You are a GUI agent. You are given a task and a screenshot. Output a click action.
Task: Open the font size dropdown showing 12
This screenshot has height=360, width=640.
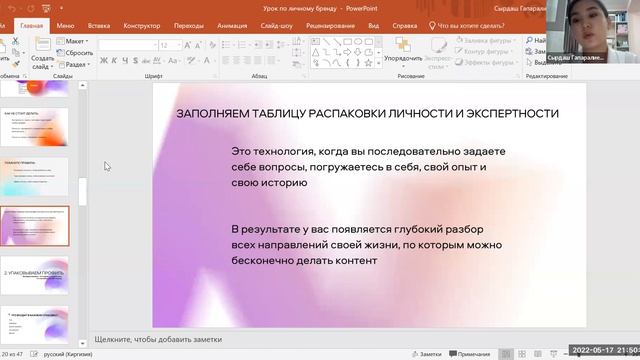click(x=171, y=45)
